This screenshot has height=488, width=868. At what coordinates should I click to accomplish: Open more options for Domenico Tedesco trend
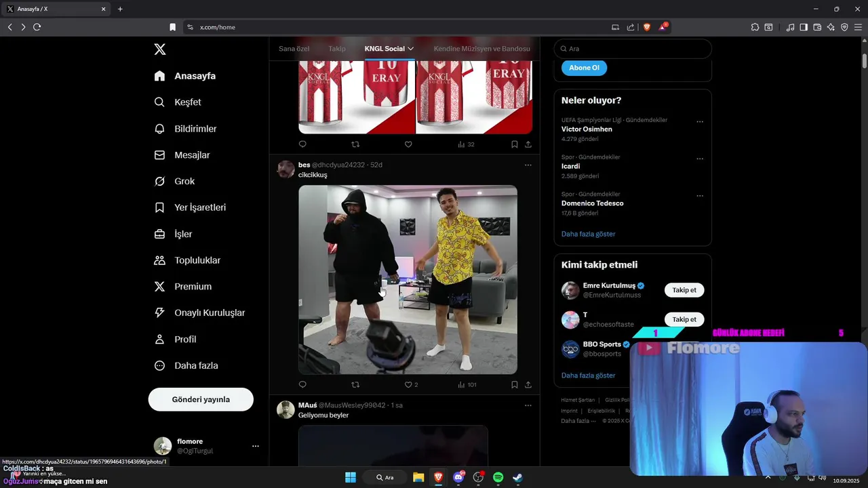700,197
